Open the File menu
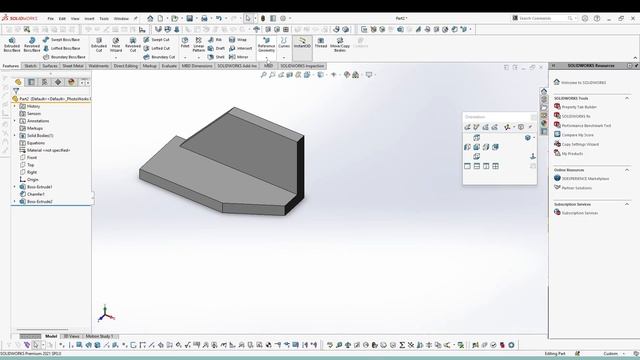Image resolution: width=640 pixels, height=360 pixels. 51,18
